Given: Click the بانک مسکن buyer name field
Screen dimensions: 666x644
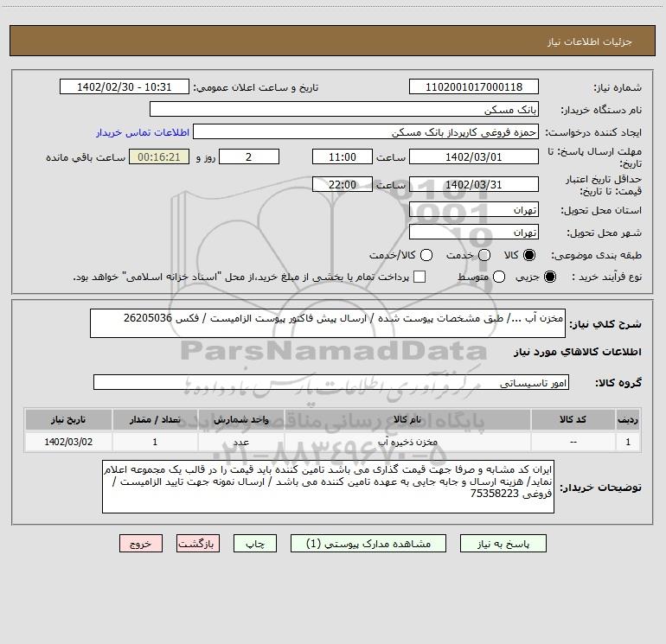Looking at the screenshot, I should pyautogui.click(x=344, y=109).
